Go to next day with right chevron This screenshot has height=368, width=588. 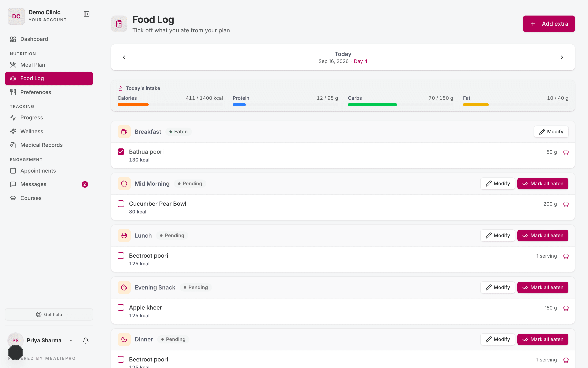click(x=562, y=57)
